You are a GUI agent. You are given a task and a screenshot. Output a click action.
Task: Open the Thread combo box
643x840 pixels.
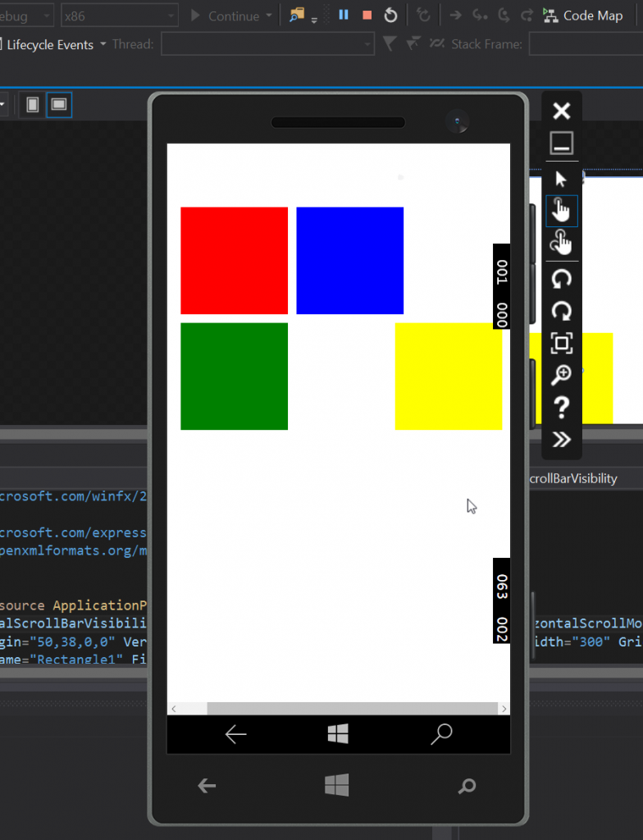pos(267,44)
